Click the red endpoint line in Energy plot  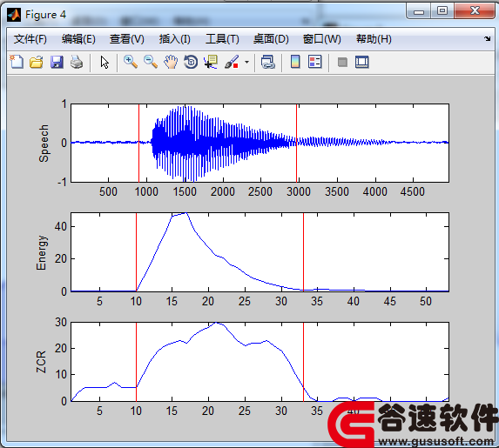[303, 251]
